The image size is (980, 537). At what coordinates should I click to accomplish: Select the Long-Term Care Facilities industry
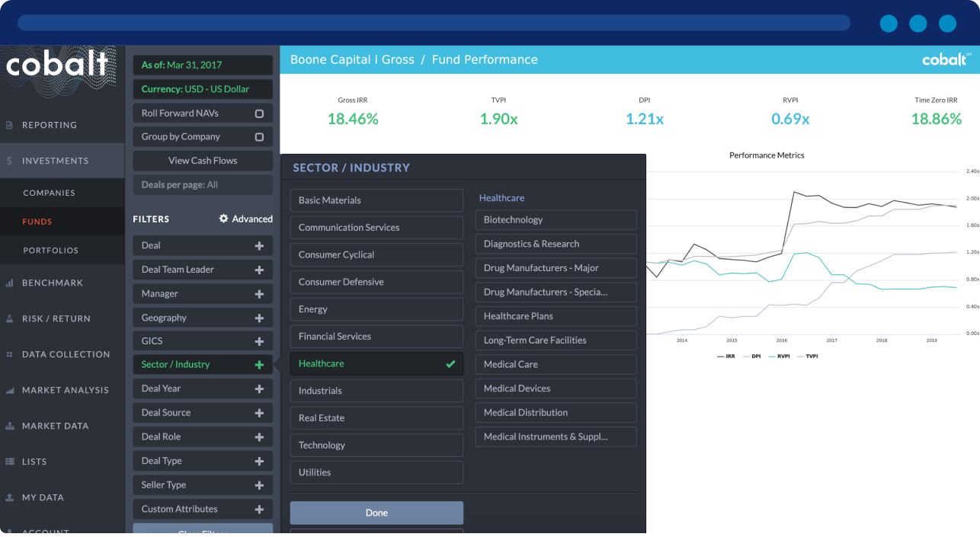pos(556,340)
